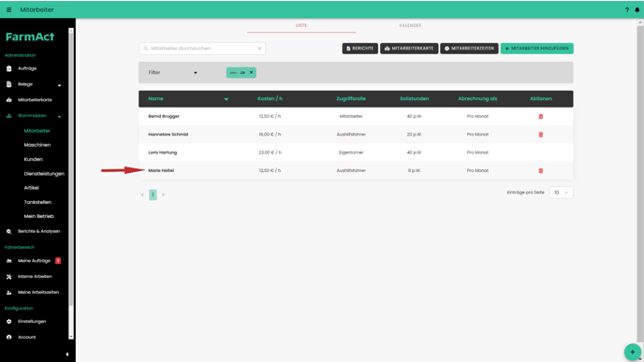Delete Marie Heitel with trash icon

click(540, 171)
